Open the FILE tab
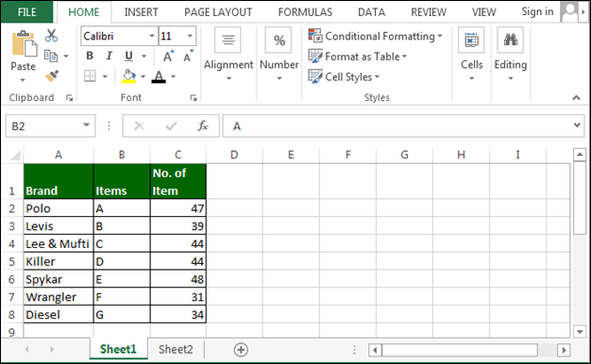591x364 pixels. click(26, 12)
